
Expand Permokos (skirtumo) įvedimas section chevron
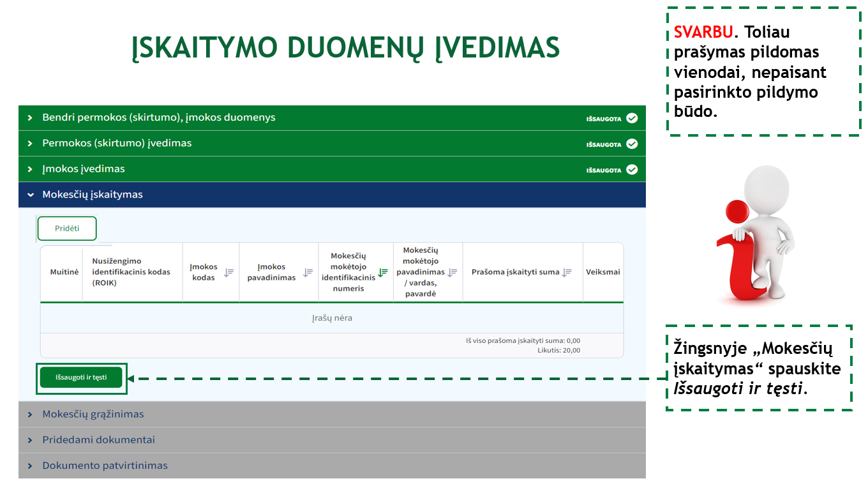pyautogui.click(x=30, y=144)
